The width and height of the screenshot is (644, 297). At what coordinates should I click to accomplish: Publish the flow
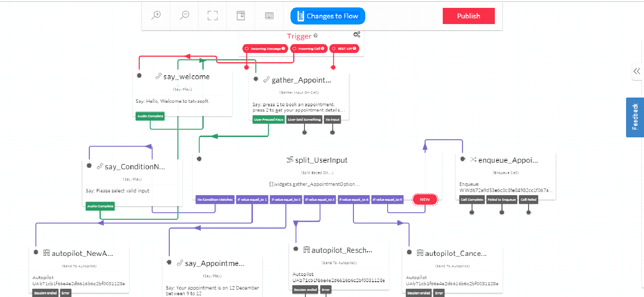pos(468,16)
